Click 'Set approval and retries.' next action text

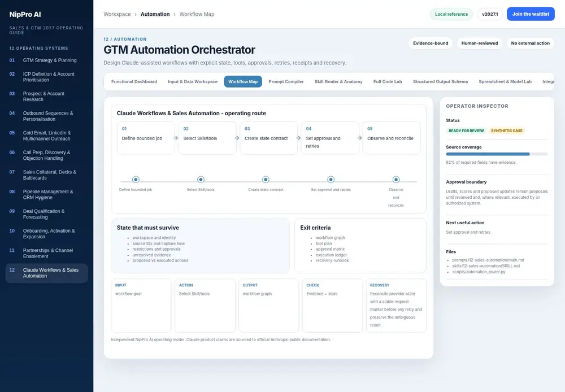468,232
